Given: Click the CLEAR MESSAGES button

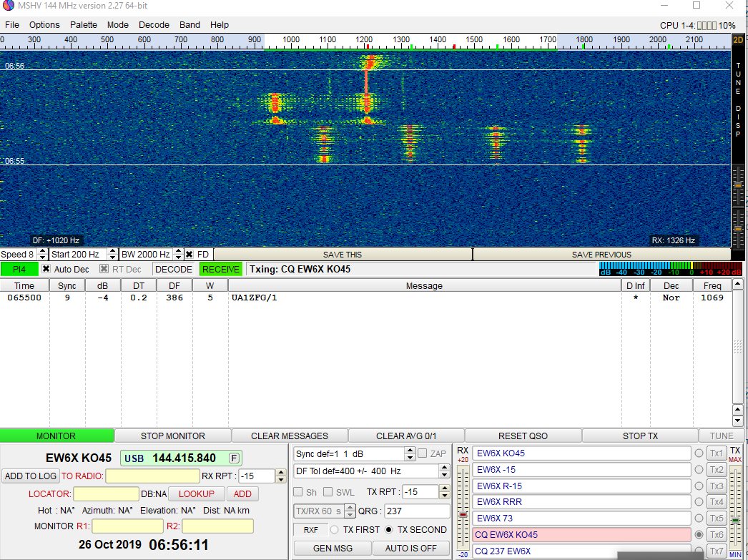Looking at the screenshot, I should tap(290, 436).
